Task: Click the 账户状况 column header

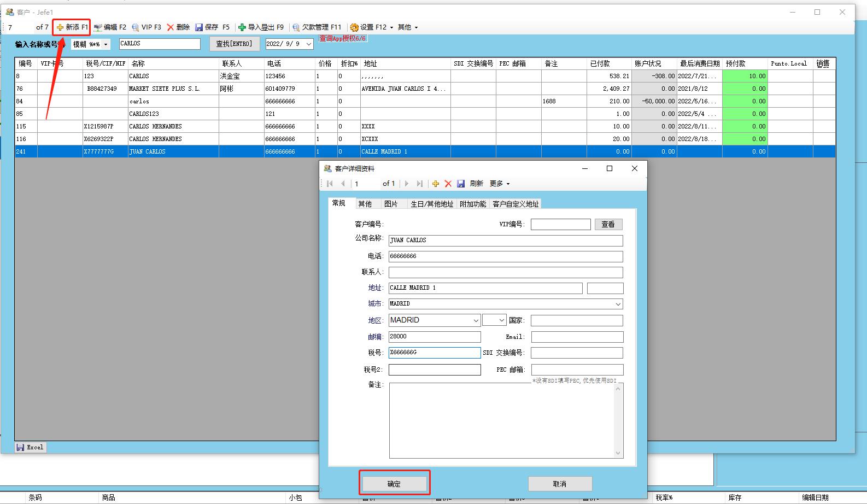Action: click(x=654, y=63)
